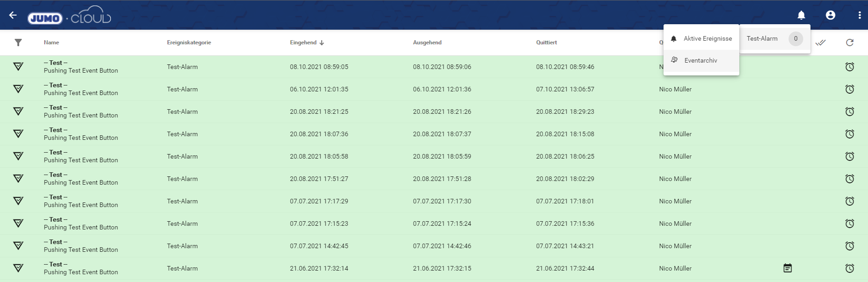The width and height of the screenshot is (868, 282).
Task: Open the event filter
Action: click(x=18, y=43)
